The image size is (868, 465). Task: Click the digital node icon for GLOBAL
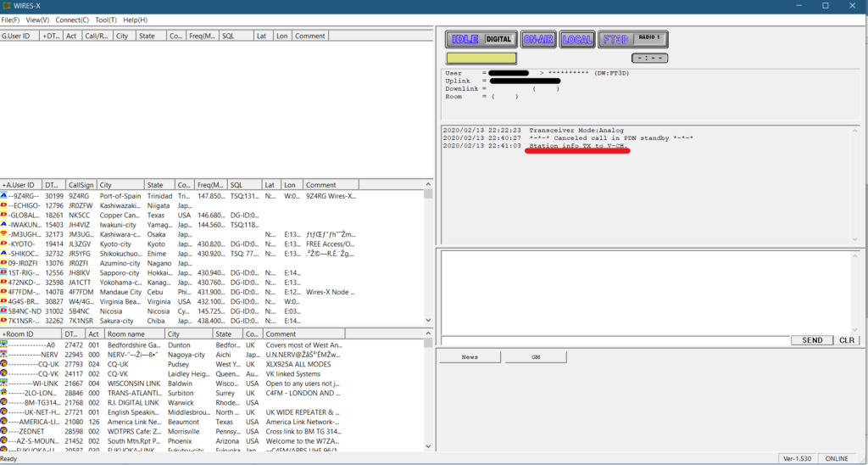(x=4, y=215)
